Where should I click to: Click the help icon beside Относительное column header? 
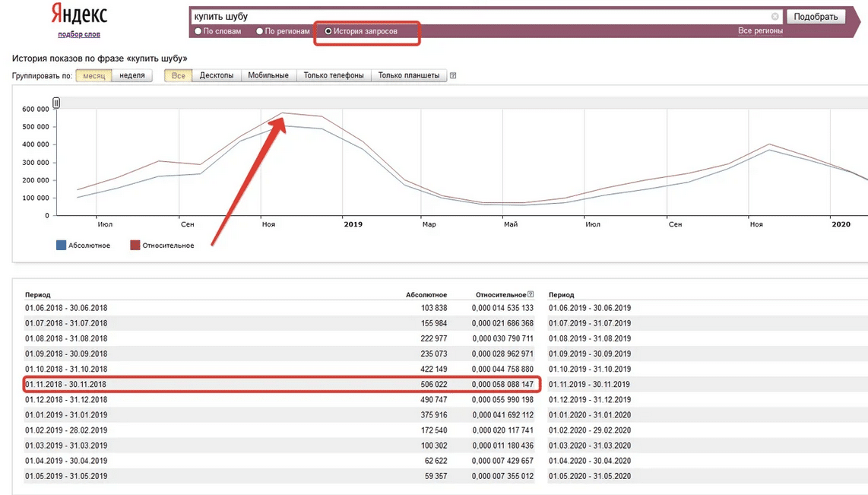(x=531, y=295)
